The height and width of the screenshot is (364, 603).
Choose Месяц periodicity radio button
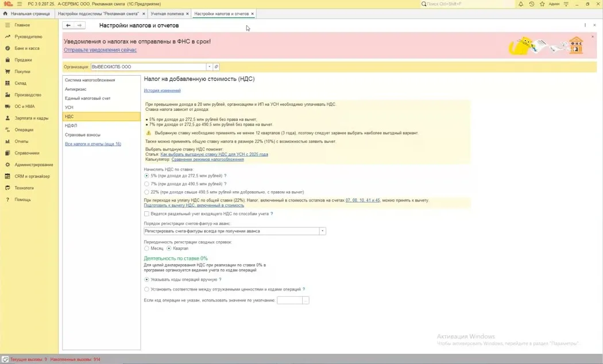pos(146,248)
